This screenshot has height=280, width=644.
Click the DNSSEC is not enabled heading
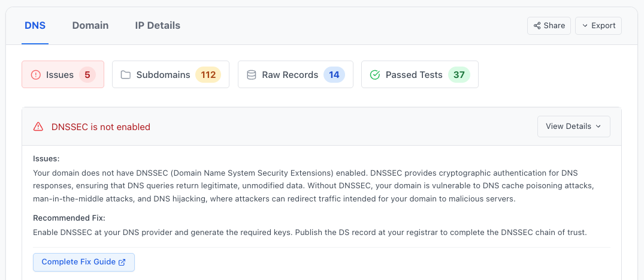click(101, 127)
